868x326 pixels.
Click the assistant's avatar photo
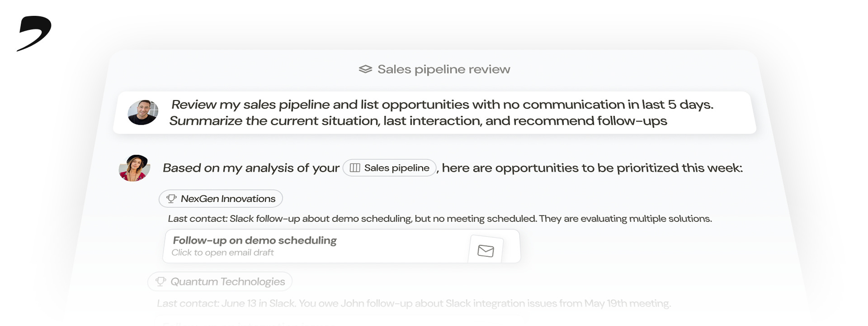pos(134,168)
